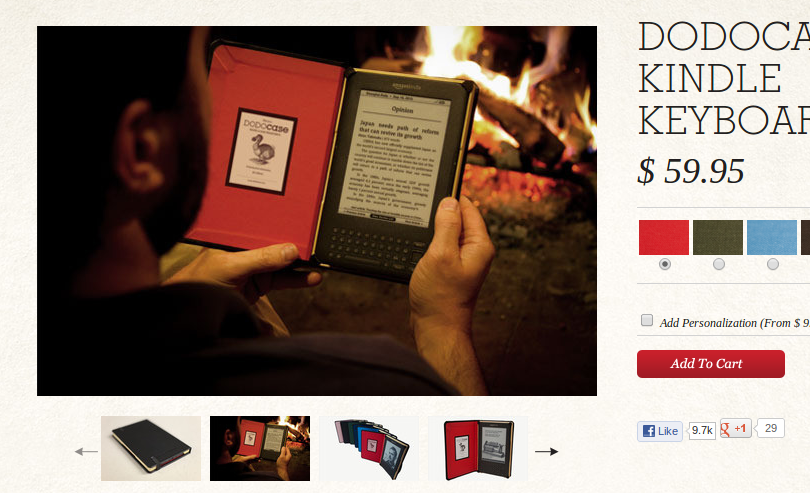Choose the red fabric swatch

click(664, 237)
